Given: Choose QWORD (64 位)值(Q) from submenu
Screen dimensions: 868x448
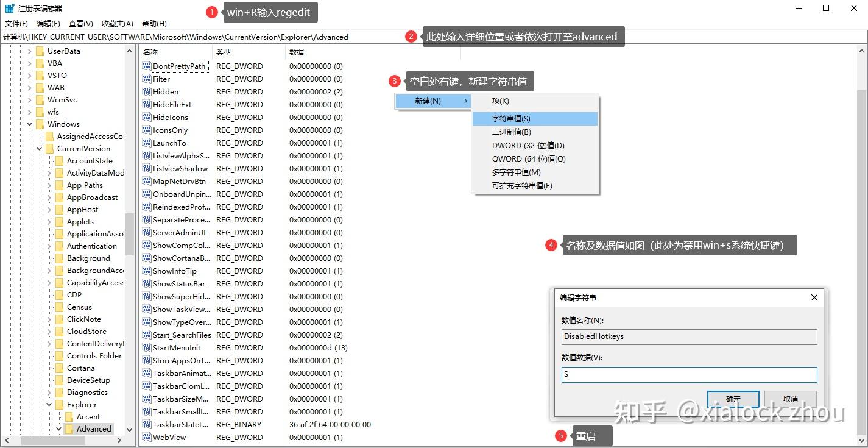Looking at the screenshot, I should point(535,159).
